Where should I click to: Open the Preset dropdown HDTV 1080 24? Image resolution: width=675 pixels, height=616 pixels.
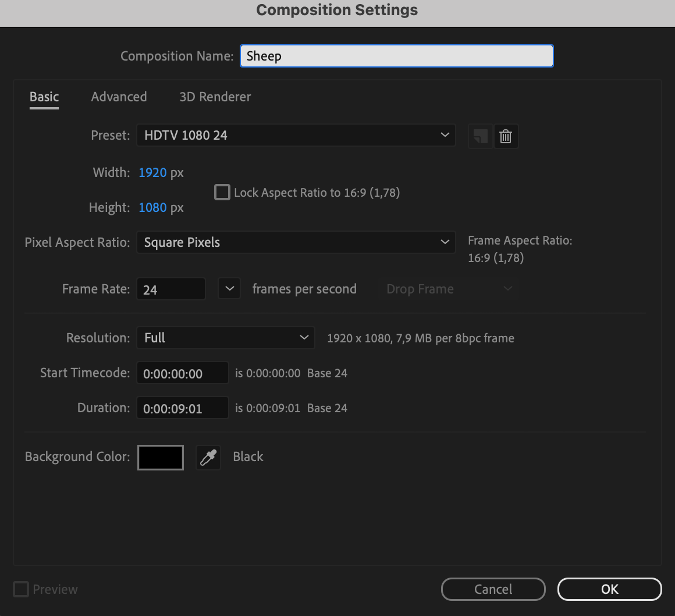point(296,135)
